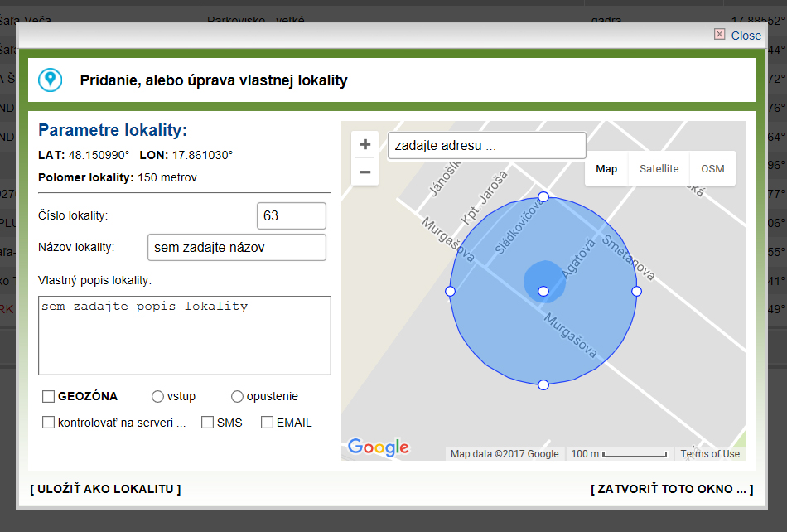
Task: Click the map zoom out minus button
Action: (365, 172)
